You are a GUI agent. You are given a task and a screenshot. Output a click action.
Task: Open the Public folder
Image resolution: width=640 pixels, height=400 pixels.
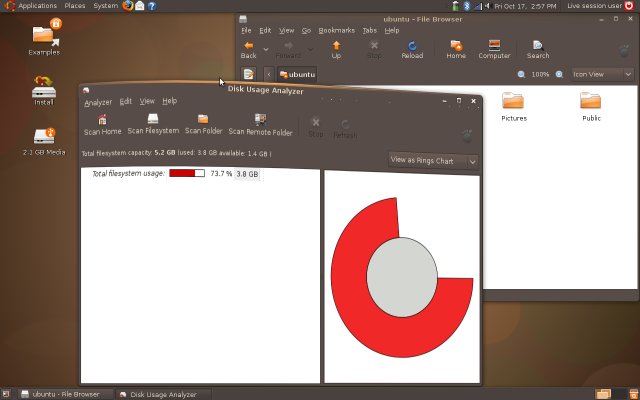click(x=591, y=107)
